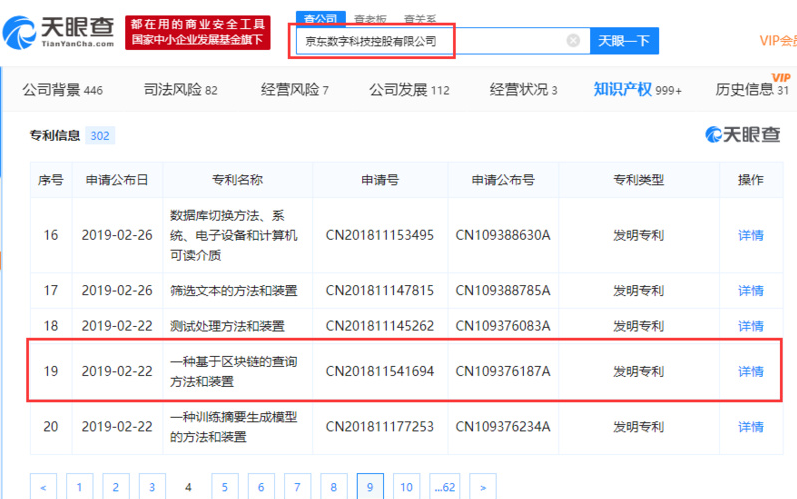The height and width of the screenshot is (499, 797).
Task: Click the 序号 column header
Action: 51,180
